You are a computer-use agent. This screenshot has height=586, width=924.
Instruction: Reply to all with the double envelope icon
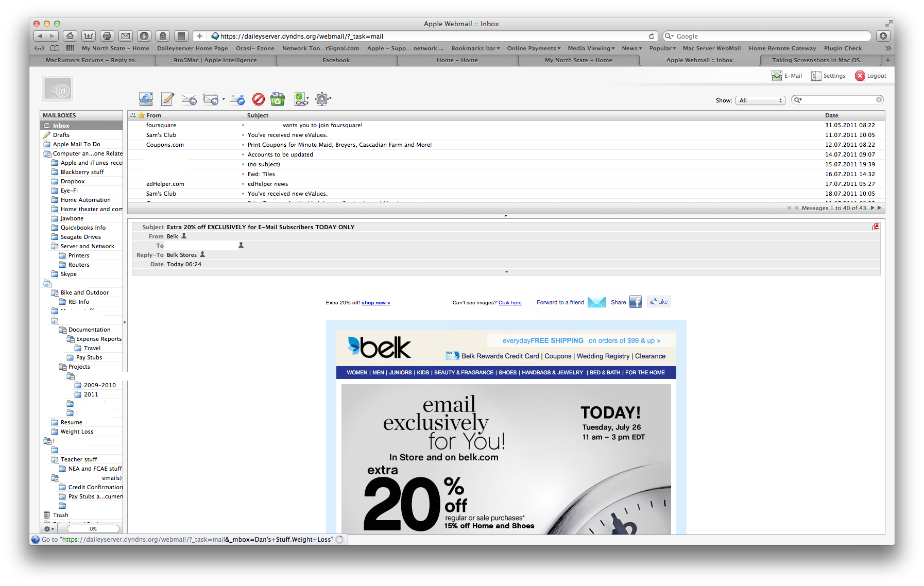click(211, 99)
